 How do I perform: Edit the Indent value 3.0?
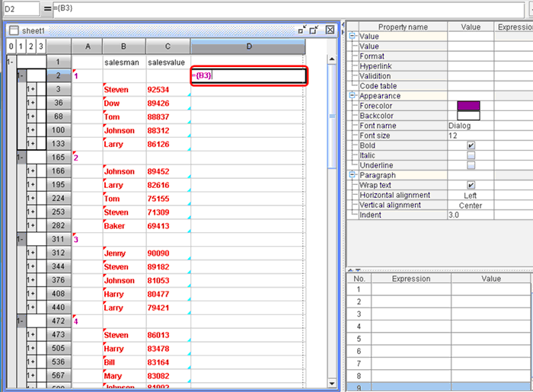tap(471, 215)
